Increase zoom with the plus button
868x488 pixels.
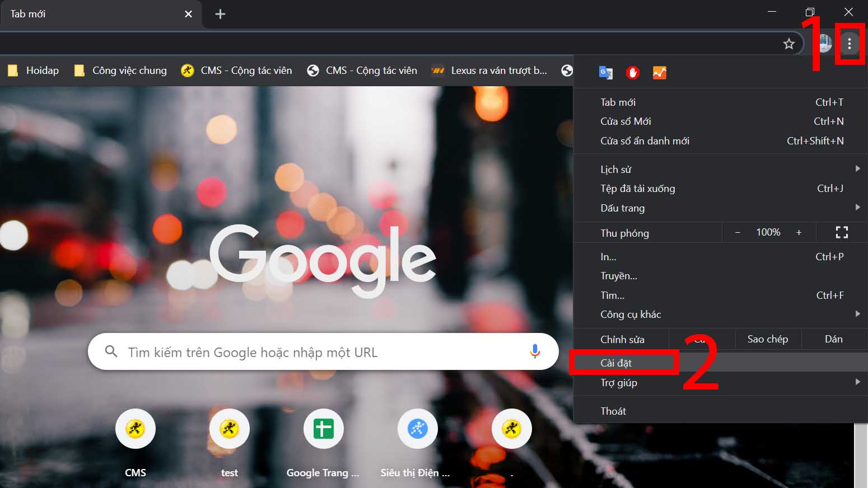[799, 232]
